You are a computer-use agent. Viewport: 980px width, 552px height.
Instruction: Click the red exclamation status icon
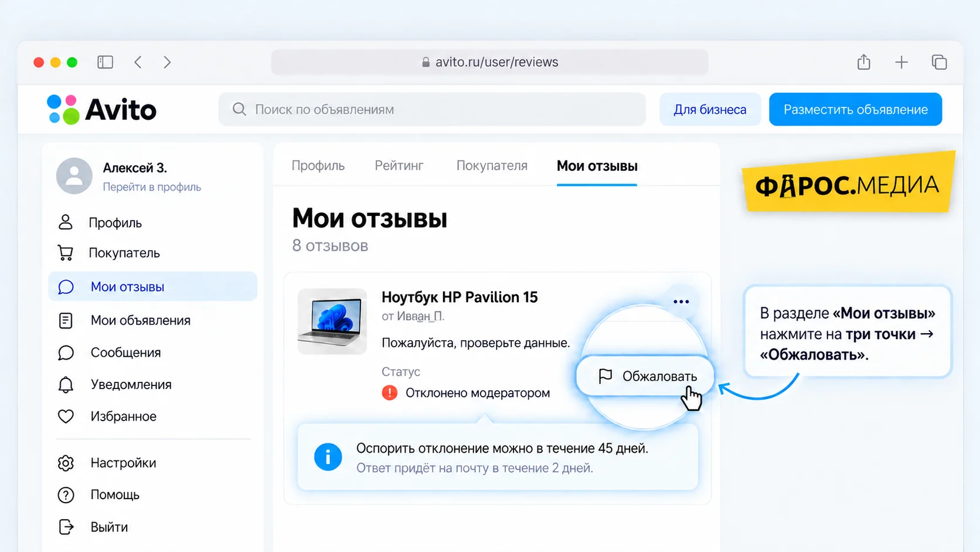pyautogui.click(x=390, y=392)
